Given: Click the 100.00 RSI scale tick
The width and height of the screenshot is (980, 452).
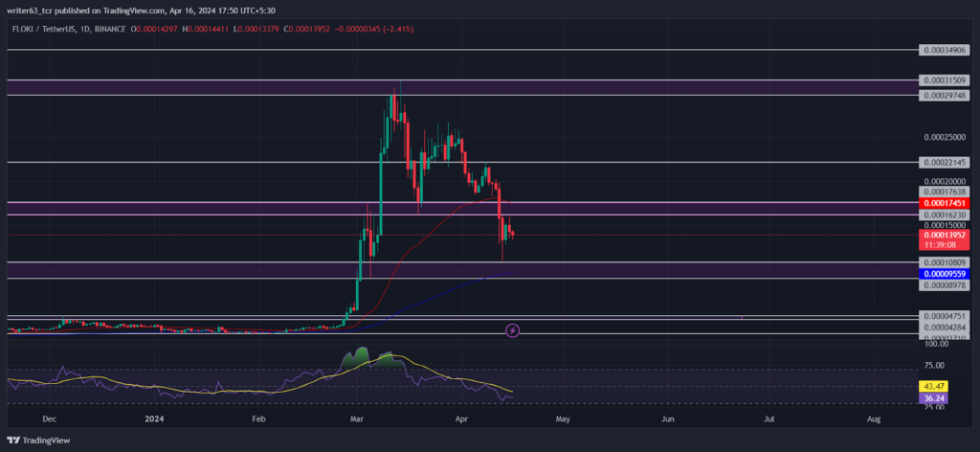Looking at the screenshot, I should [934, 344].
